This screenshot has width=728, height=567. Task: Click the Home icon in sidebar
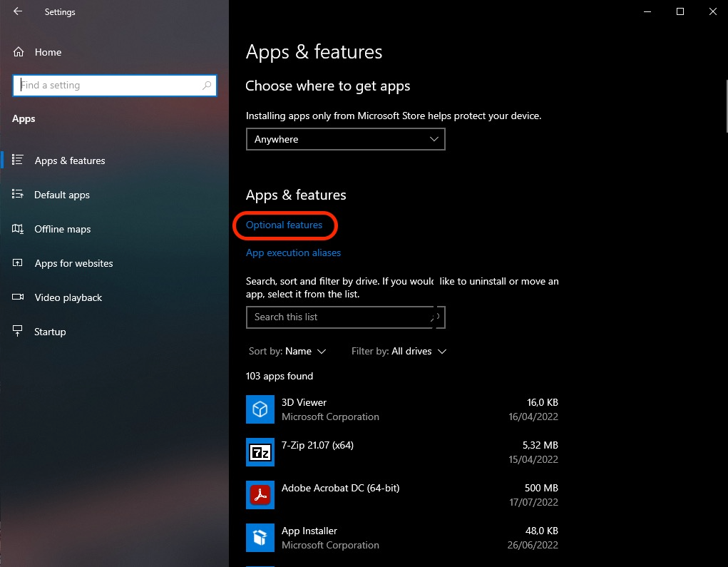[17, 51]
